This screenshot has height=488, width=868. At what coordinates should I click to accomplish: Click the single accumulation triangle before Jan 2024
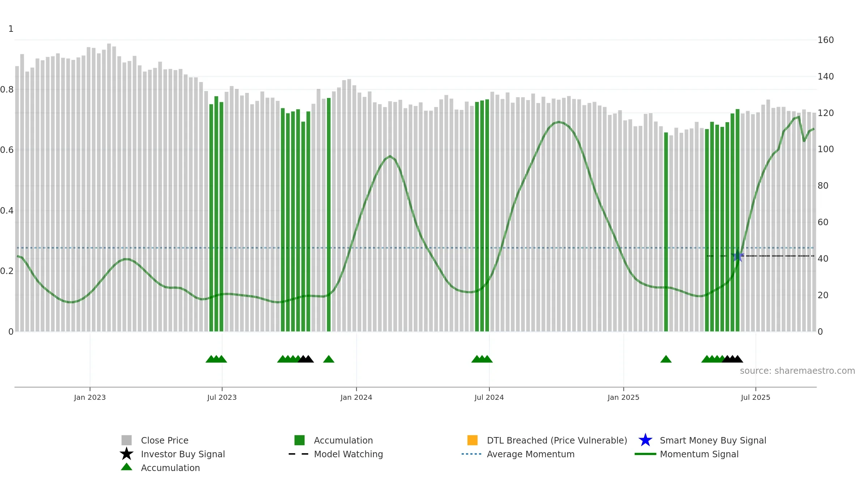(329, 359)
